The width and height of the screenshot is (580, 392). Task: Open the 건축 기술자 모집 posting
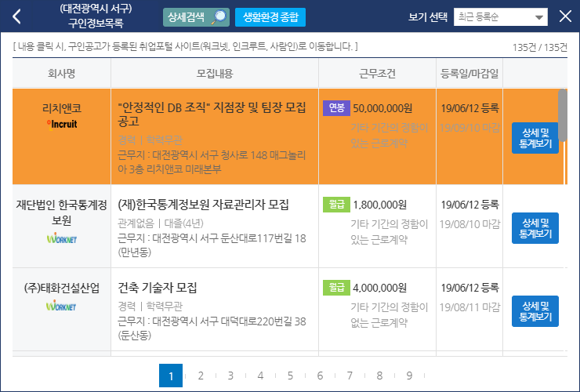[158, 288]
